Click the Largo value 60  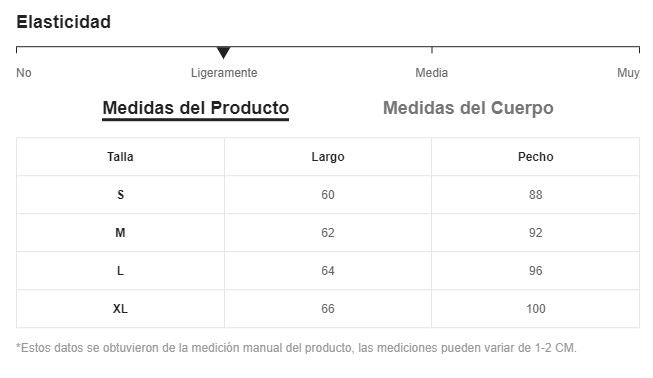(x=328, y=195)
